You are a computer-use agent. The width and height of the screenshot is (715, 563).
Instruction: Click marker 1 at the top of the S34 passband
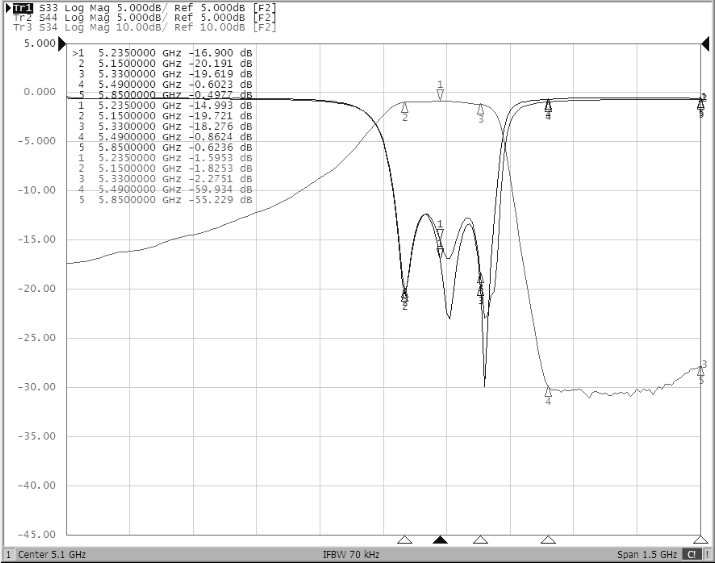(440, 93)
